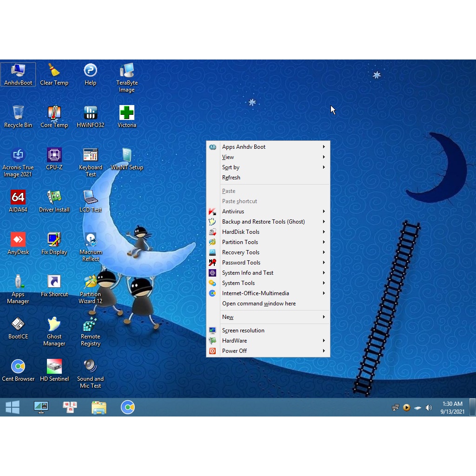Expand the Apps Anhdv Boot submenu
The width and height of the screenshot is (476, 476).
pyautogui.click(x=268, y=146)
